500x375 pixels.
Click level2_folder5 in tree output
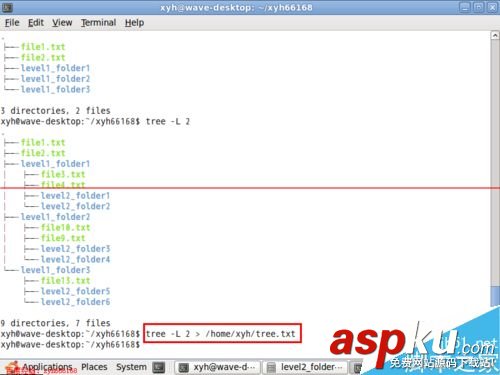click(75, 291)
